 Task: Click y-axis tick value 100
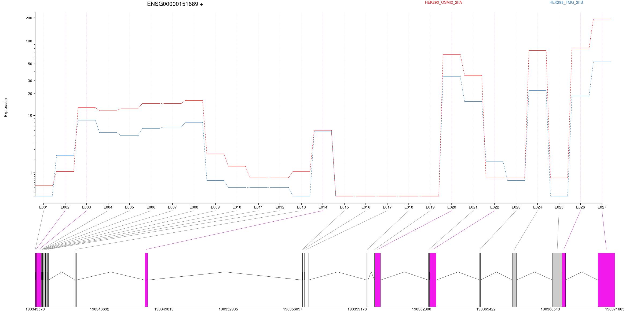29,41
